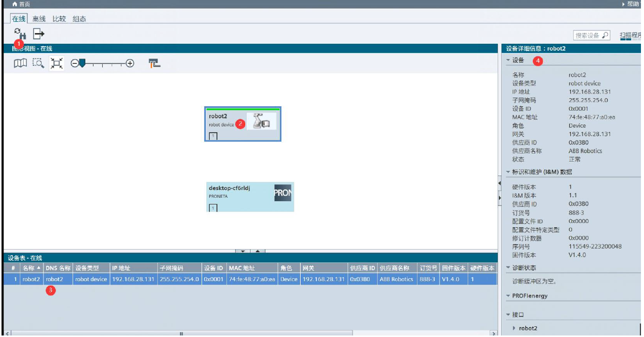Click the zoom out minus icon
Image resolution: width=644 pixels, height=337 pixels.
(75, 64)
